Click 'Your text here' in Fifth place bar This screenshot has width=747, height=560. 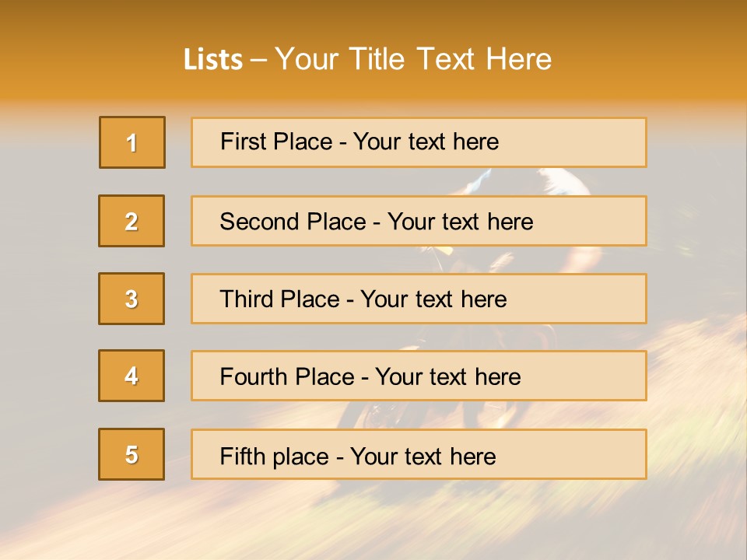coord(423,456)
